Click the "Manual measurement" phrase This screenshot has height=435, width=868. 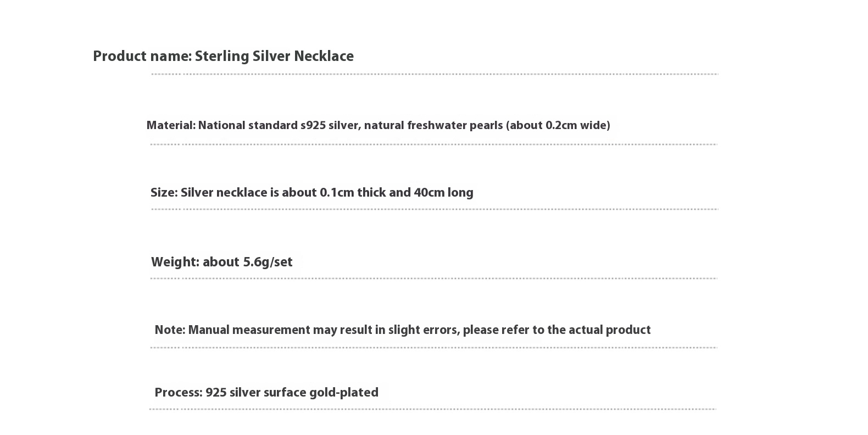249,330
